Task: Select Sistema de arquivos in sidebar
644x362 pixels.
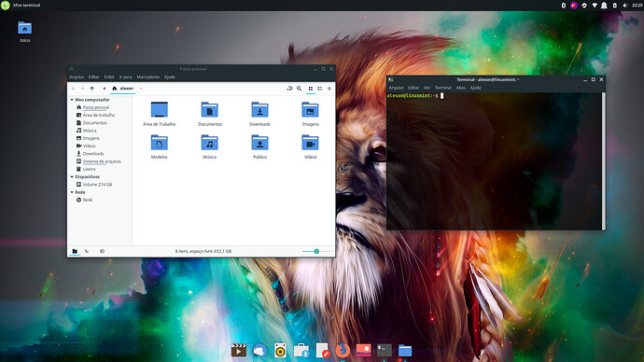Action: pos(99,161)
